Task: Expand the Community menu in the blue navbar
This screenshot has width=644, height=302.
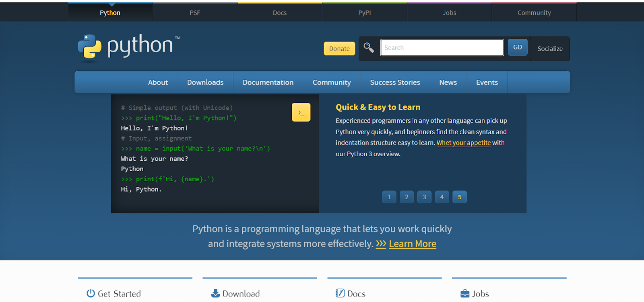Action: (332, 82)
